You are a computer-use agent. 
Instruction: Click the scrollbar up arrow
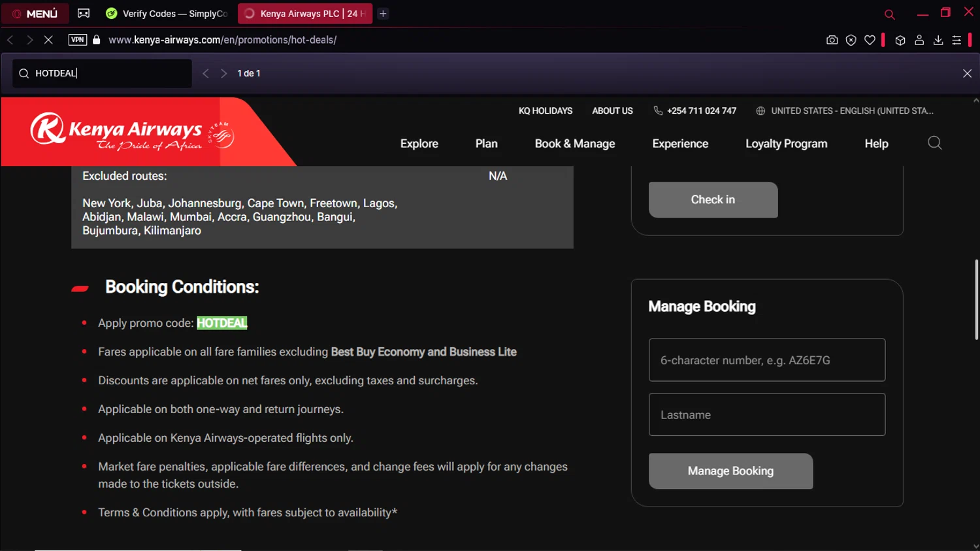[x=976, y=101]
